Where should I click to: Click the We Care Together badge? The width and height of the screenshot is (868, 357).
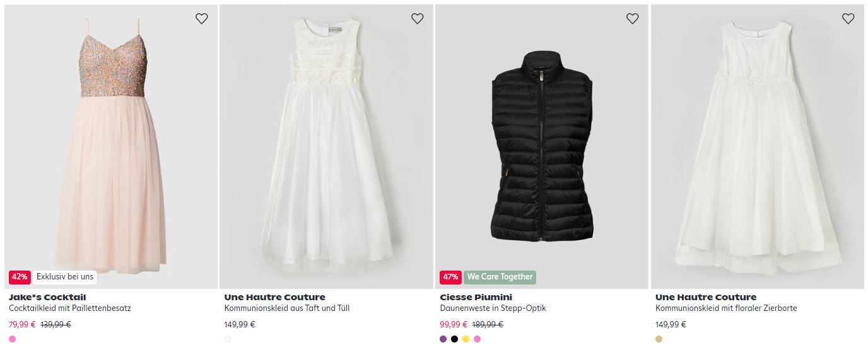coord(500,277)
